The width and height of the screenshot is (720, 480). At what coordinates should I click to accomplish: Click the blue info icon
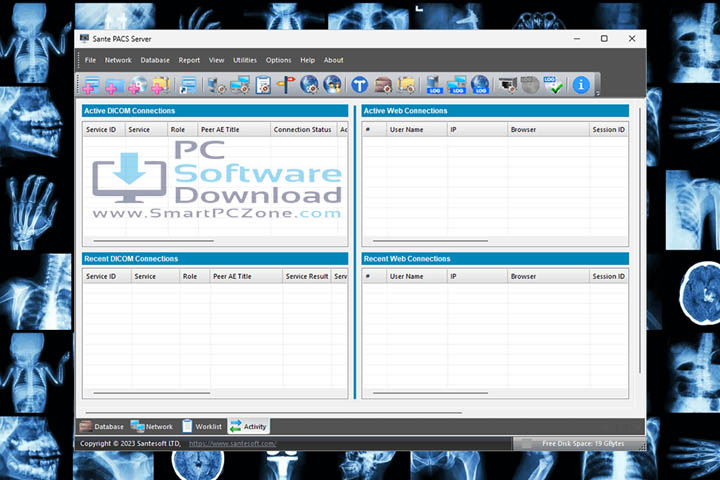[581, 85]
